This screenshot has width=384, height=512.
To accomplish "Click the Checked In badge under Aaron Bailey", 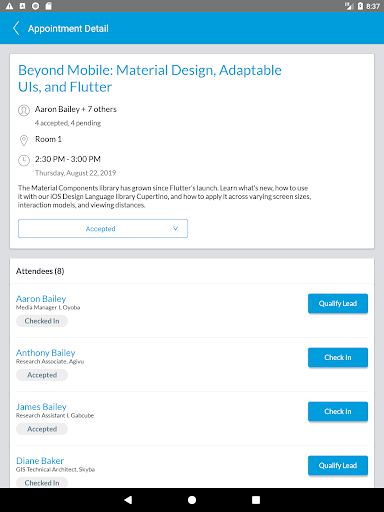I will point(42,321).
